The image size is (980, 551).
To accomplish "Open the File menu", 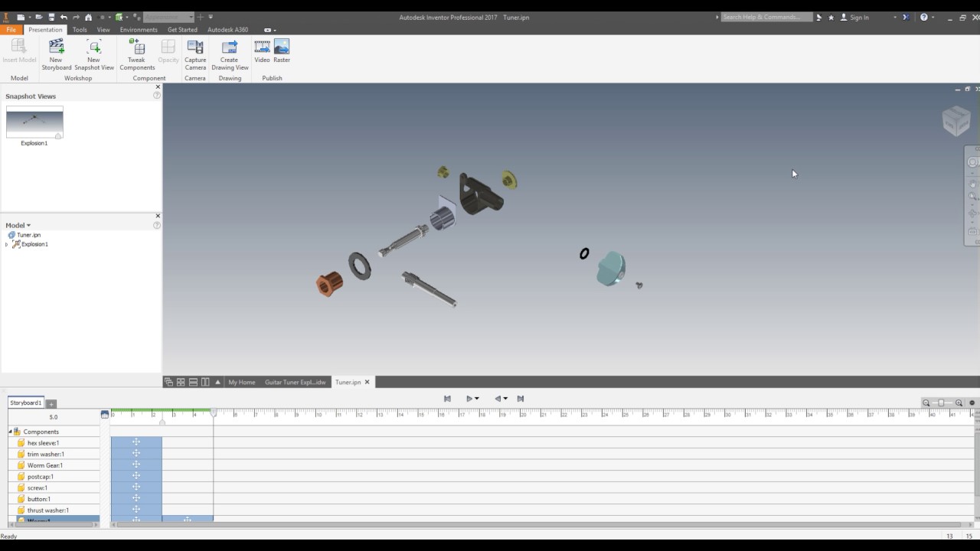I will [11, 30].
